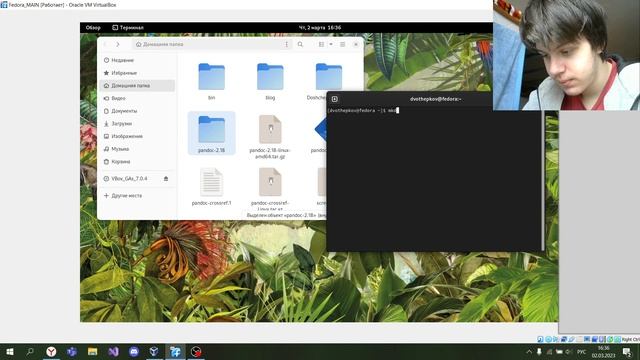Open the Терминал app menu in top bar
The image size is (640, 360).
pyautogui.click(x=128, y=28)
